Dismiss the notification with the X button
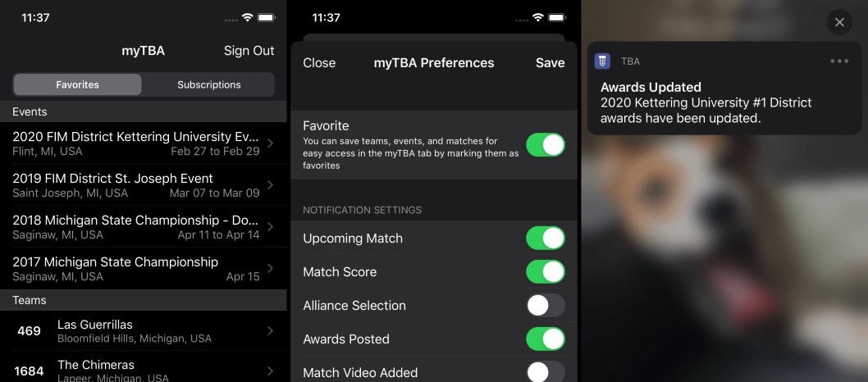 839,22
